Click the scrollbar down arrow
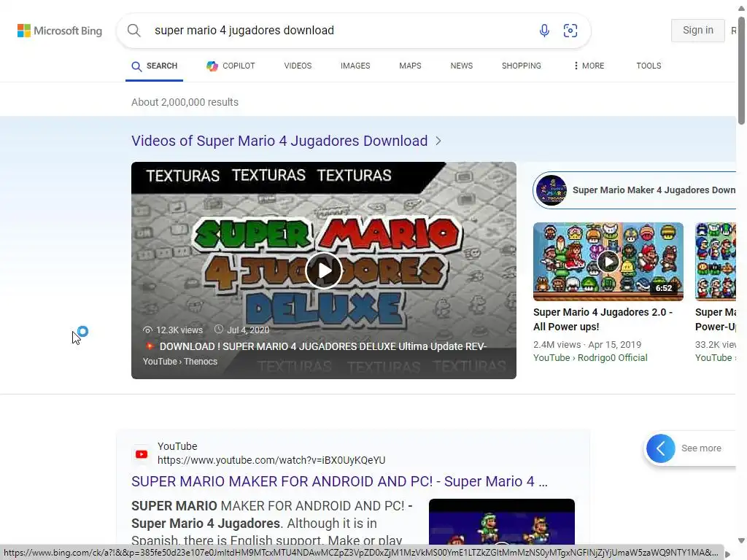747x560 pixels. 741,540
